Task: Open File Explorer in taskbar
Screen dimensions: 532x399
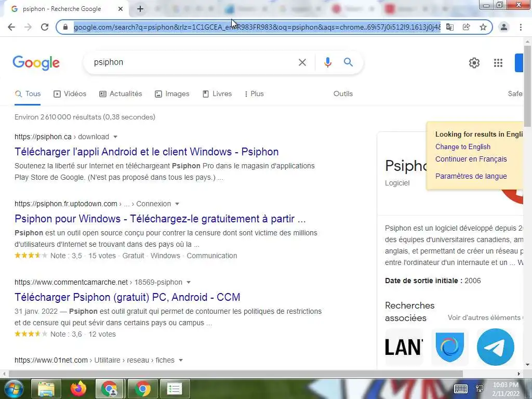Action: tap(46, 389)
